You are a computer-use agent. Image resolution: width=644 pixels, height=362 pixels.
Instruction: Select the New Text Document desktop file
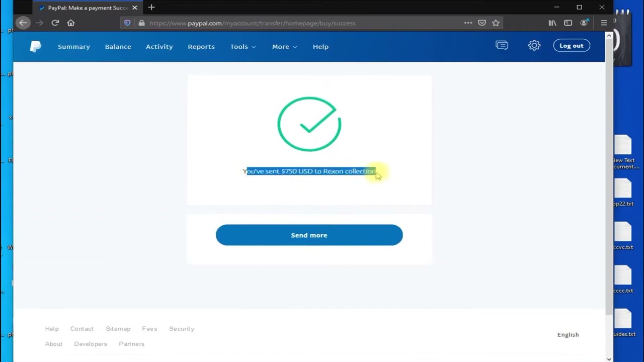(623, 152)
